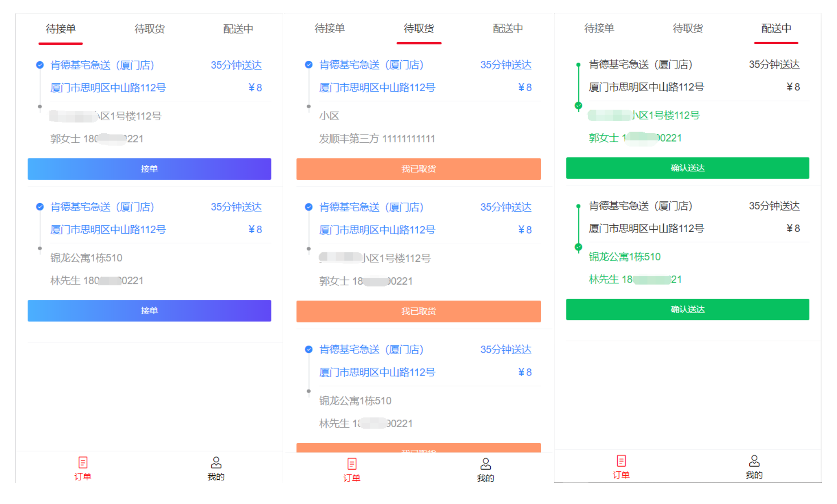
Task: Tap 我的 profile icon in middle panel
Action: [485, 464]
